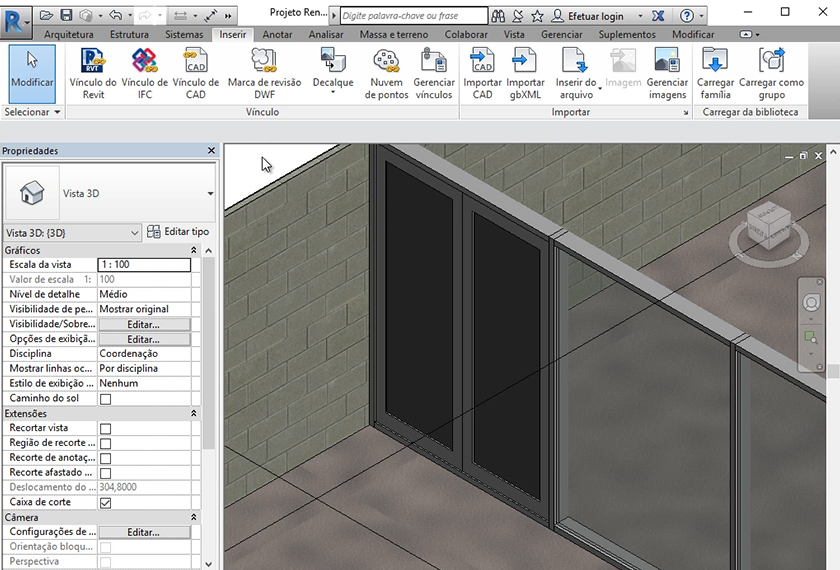Uncheck the Caixa de corte checkbox
Image resolution: width=840 pixels, height=570 pixels.
(x=105, y=503)
